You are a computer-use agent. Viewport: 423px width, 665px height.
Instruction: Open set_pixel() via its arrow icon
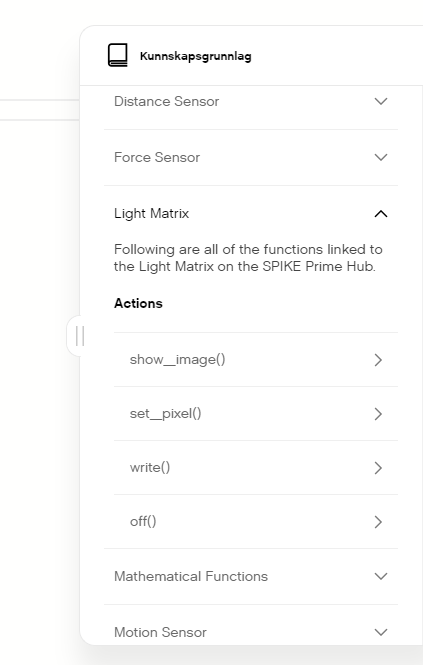point(378,414)
